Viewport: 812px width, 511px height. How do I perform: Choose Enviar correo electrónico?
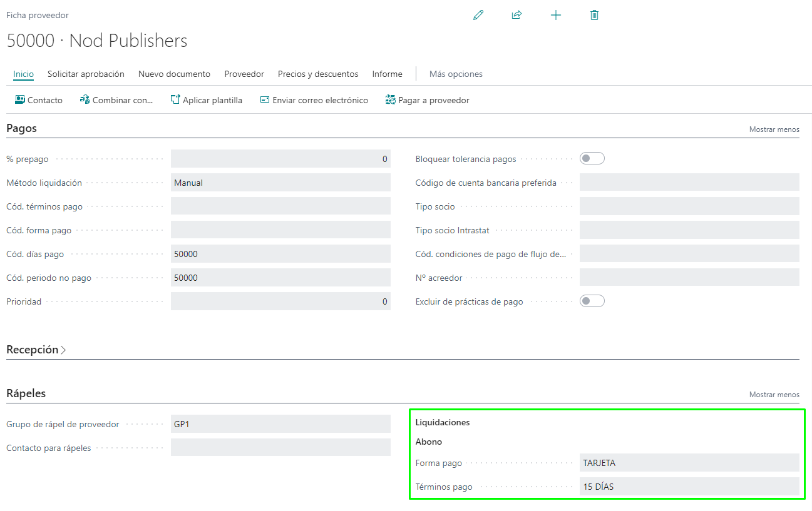(314, 100)
